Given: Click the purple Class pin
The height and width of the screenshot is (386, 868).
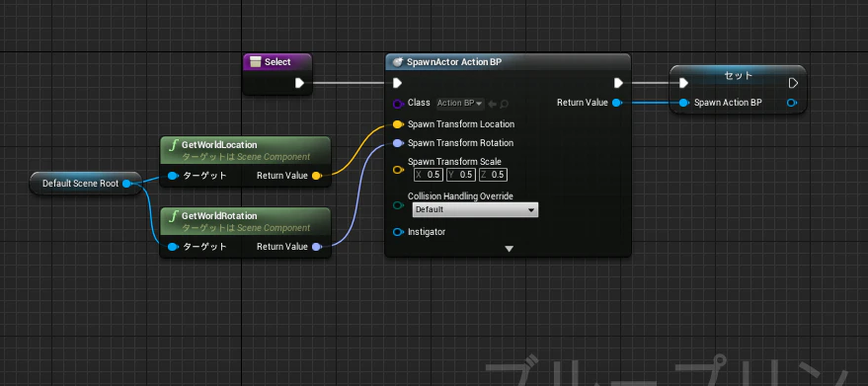Looking at the screenshot, I should tap(398, 103).
